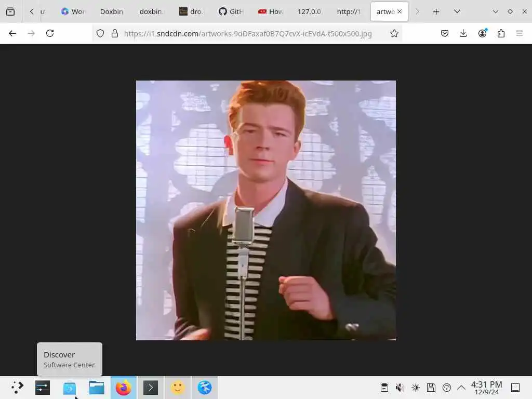Click the Firefox taskbar icon
Screen dimensions: 532x399
[124, 388]
